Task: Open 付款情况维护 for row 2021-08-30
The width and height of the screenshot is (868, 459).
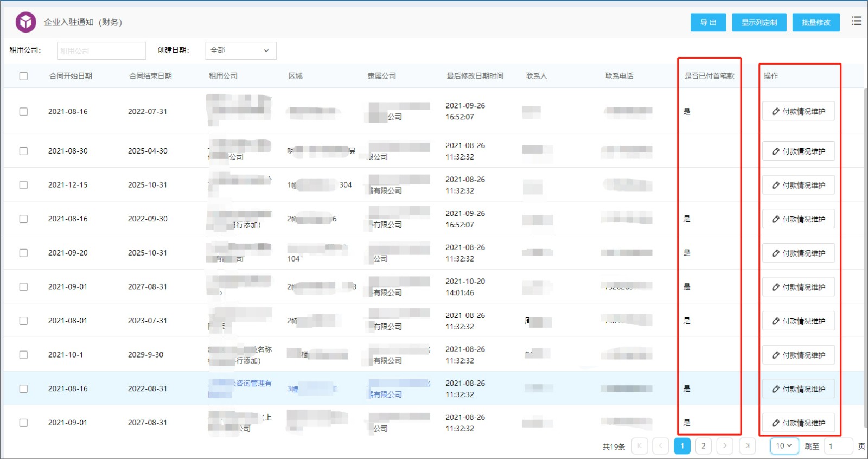Action: (799, 151)
